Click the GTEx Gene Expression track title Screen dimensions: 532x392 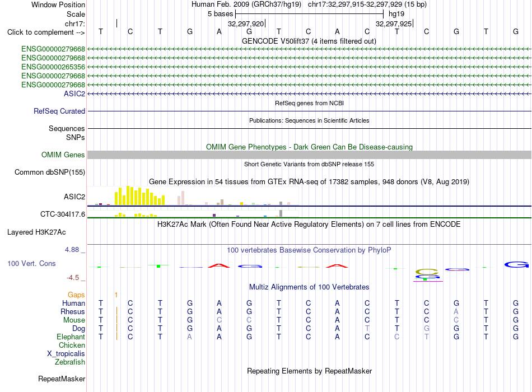(309, 181)
